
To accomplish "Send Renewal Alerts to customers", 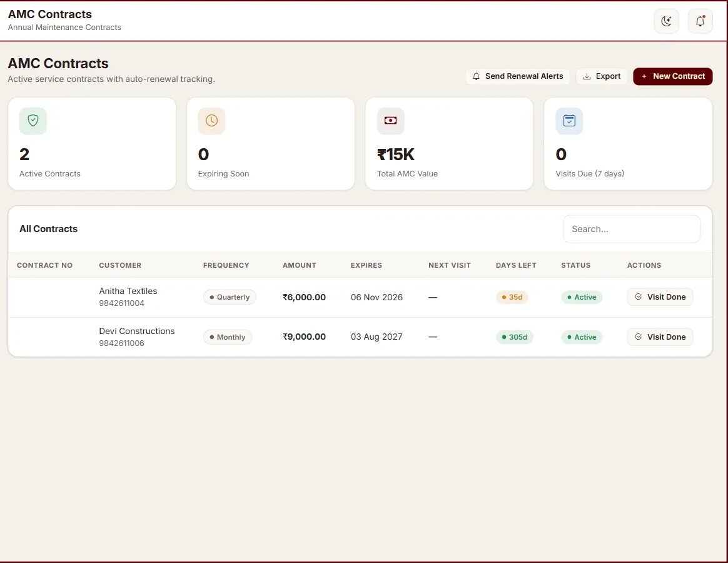I will [x=518, y=76].
